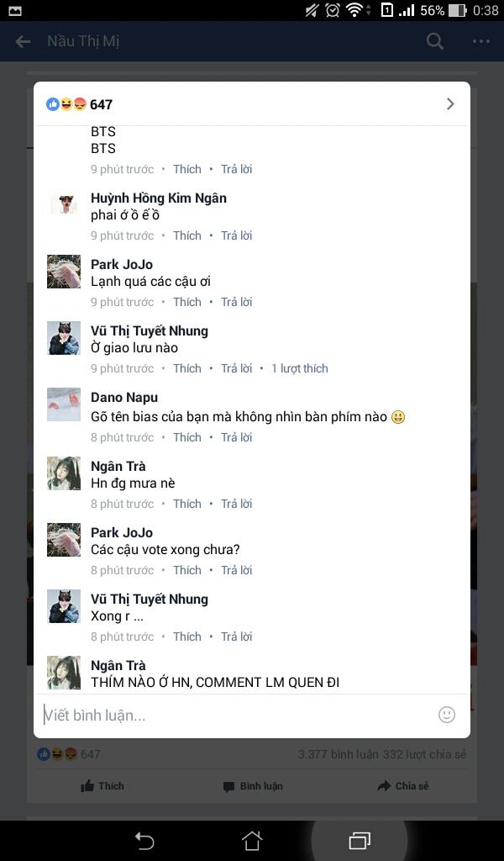Viewport: 504px width, 861px height.
Task: View "1 lượt thích" on Vũ Thị Tuyết Nhung's comment
Action: click(x=299, y=368)
